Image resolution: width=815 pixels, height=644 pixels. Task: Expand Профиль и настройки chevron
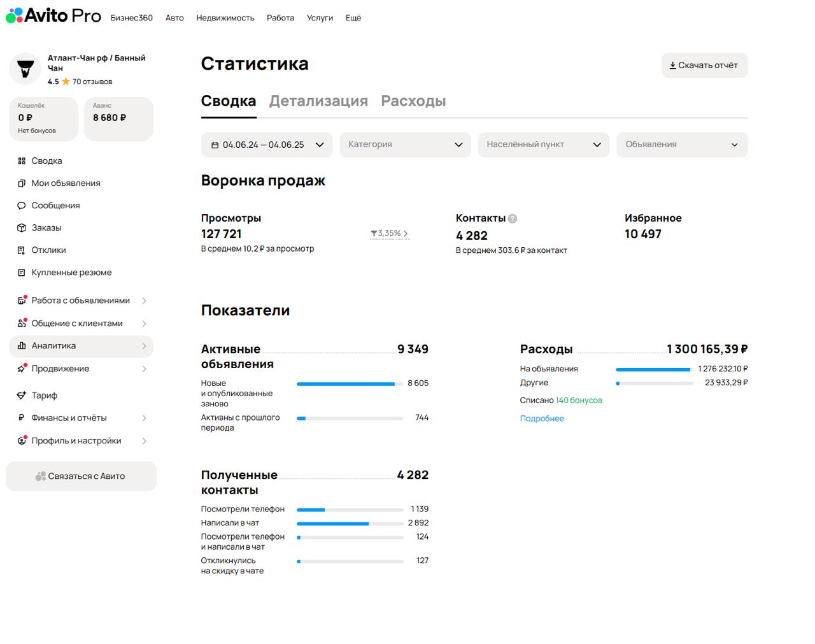[144, 441]
